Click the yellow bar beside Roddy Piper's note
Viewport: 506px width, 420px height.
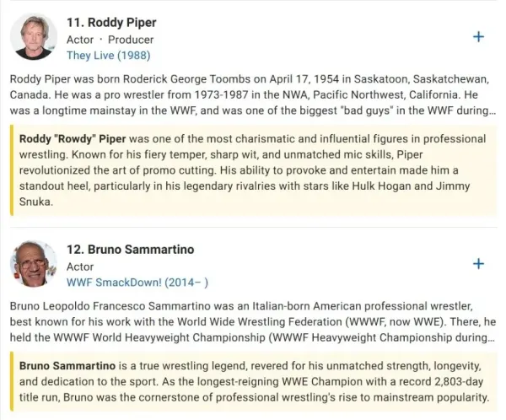coord(12,170)
